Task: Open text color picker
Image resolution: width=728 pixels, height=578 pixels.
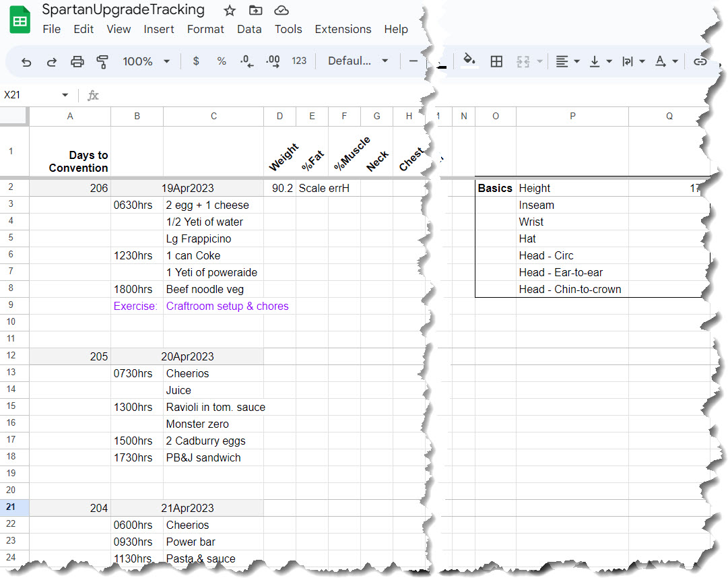Action: (666, 61)
